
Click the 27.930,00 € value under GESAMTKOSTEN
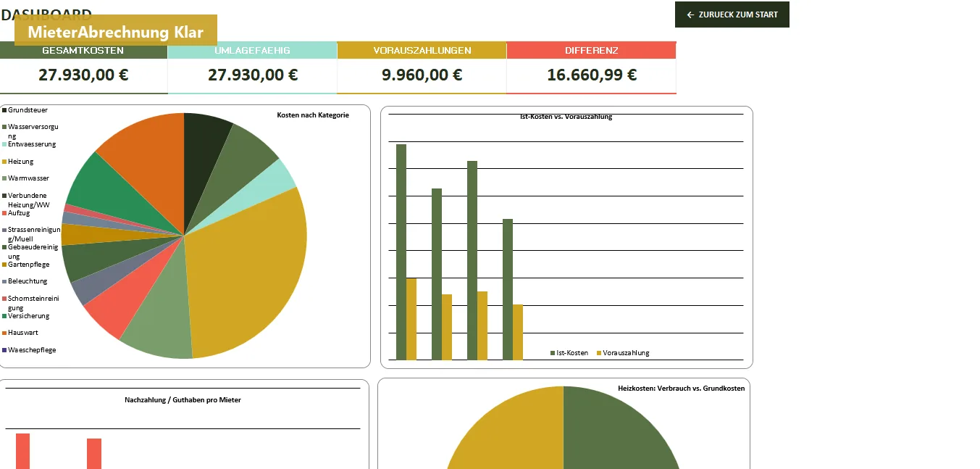pyautogui.click(x=83, y=75)
